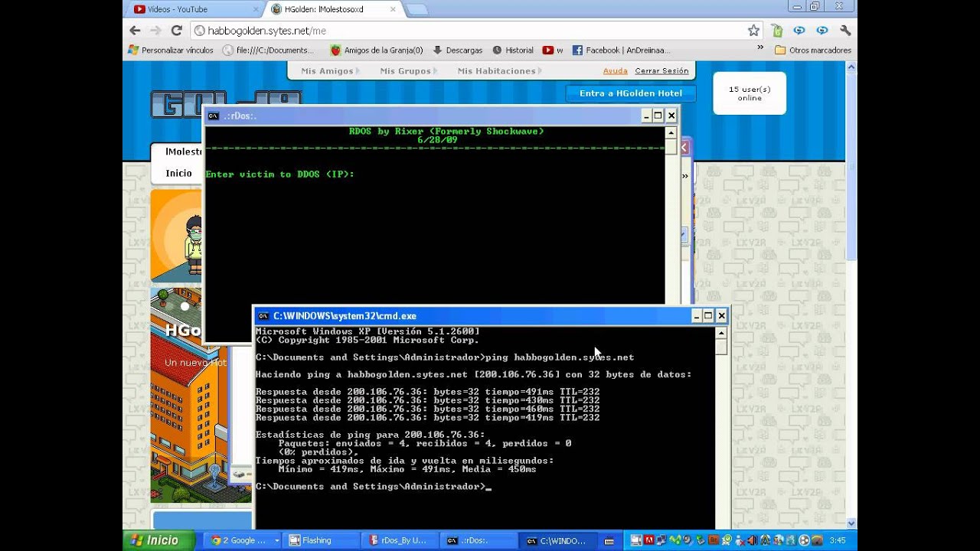This screenshot has height=551, width=980.
Task: Click the 15 user(s) online box
Action: (x=750, y=93)
